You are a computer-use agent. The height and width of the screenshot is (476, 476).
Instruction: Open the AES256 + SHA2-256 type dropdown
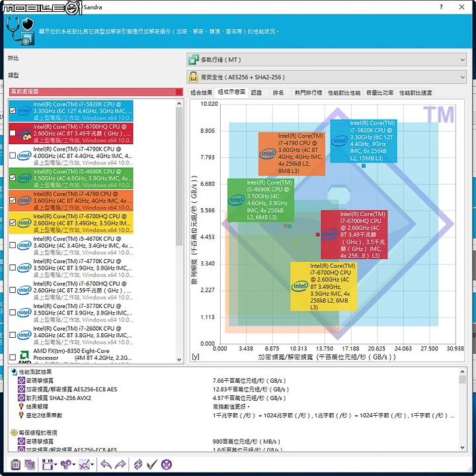click(327, 77)
